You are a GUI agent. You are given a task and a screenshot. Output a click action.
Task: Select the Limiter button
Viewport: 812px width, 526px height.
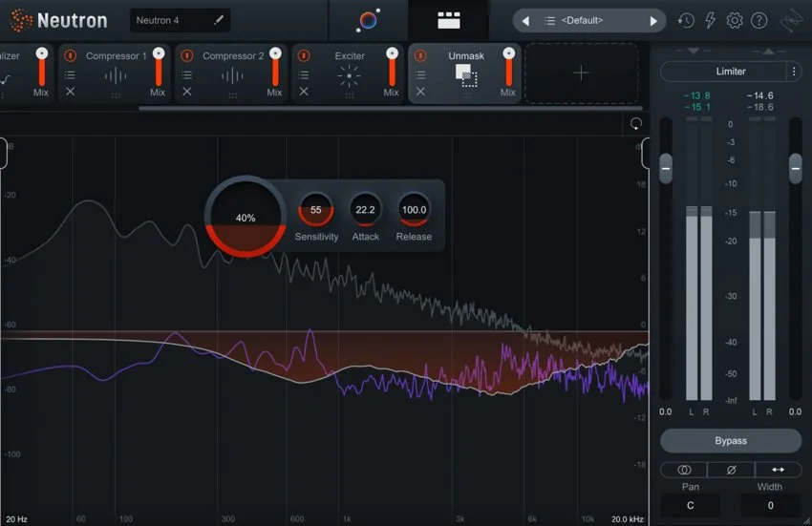(x=724, y=72)
